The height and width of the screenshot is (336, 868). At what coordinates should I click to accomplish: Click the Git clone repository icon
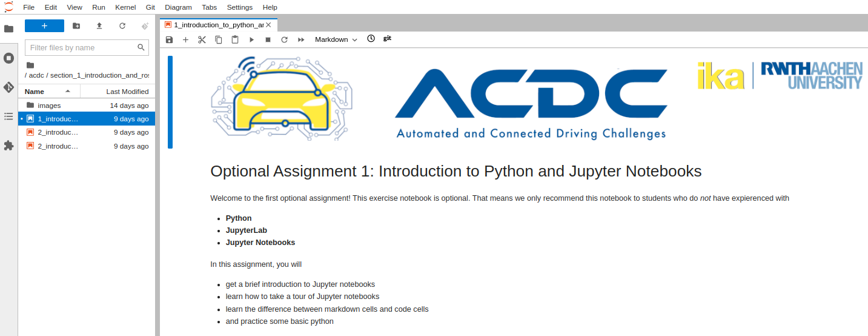[145, 25]
